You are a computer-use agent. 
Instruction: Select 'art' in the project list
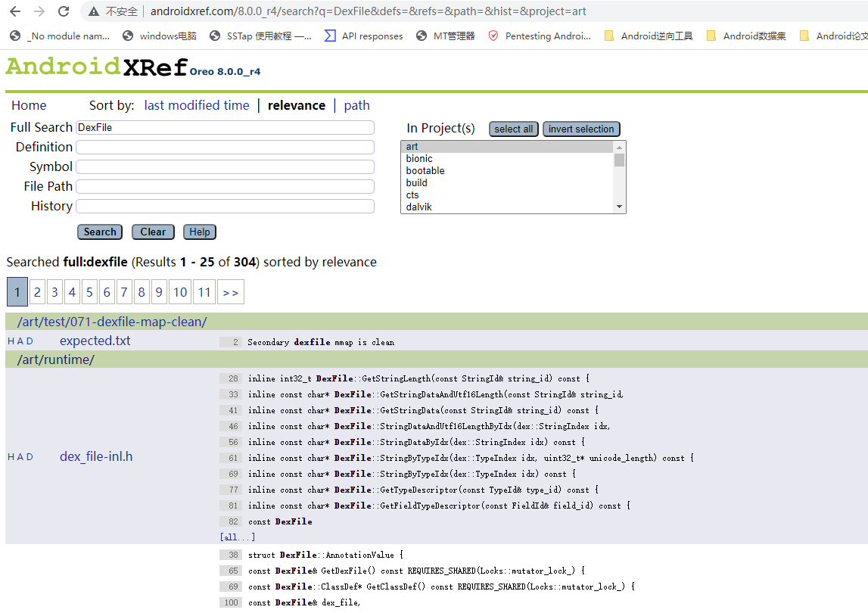[x=507, y=147]
